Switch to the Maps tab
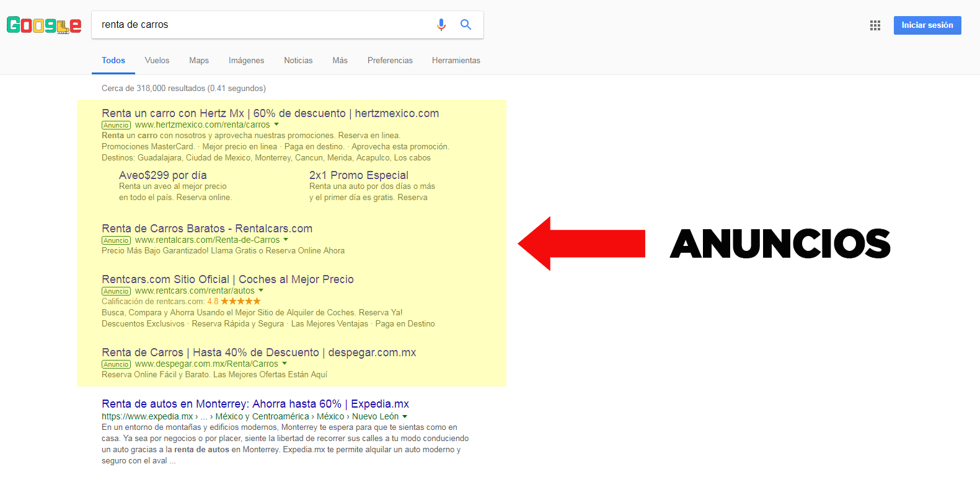Viewport: 980px width, 477px height. coord(199,61)
